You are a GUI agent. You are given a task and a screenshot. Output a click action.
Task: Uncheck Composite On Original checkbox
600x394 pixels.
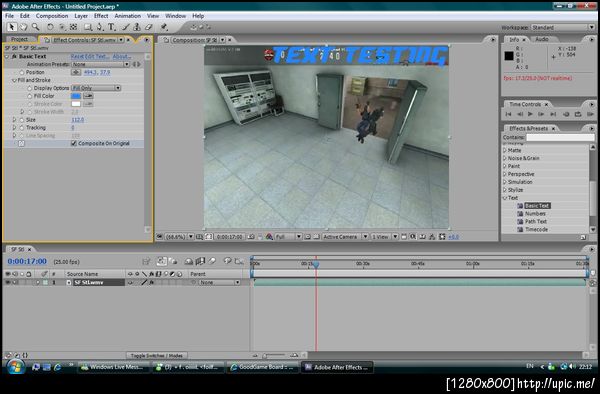click(74, 143)
